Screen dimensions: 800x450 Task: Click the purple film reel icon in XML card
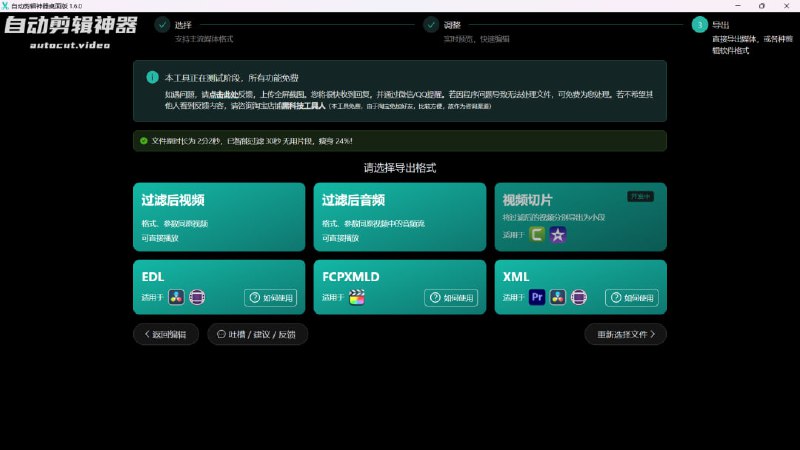click(579, 297)
